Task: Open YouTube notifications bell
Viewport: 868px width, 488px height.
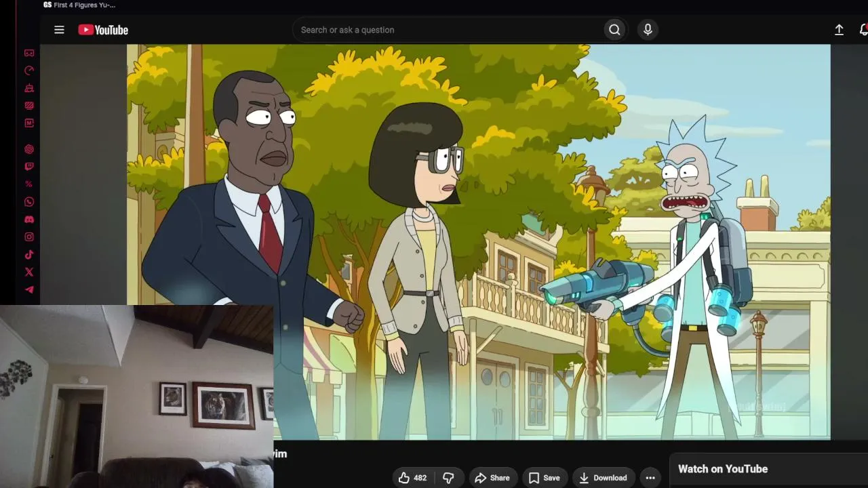Action: tap(863, 30)
